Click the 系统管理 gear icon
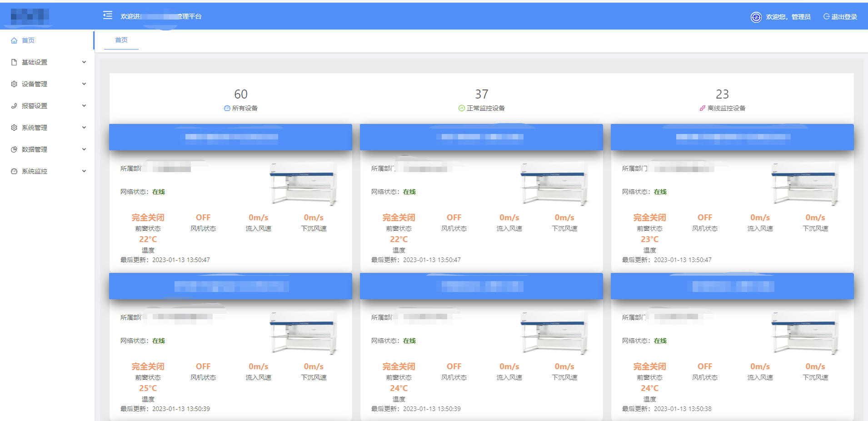This screenshot has height=421, width=868. tap(14, 128)
